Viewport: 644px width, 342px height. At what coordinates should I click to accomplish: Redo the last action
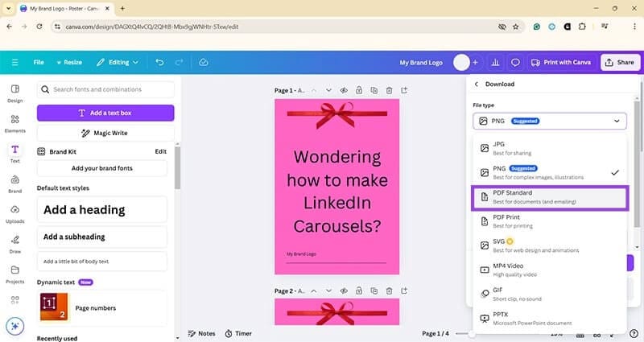pyautogui.click(x=179, y=63)
